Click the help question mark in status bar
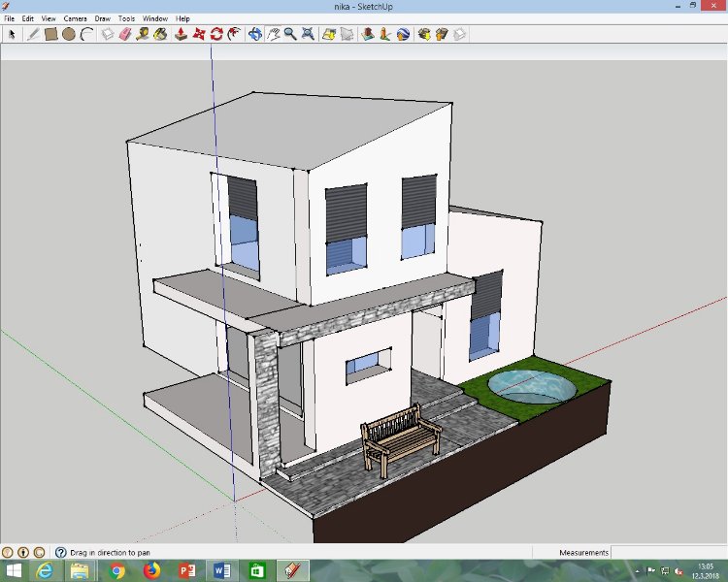 coord(60,552)
